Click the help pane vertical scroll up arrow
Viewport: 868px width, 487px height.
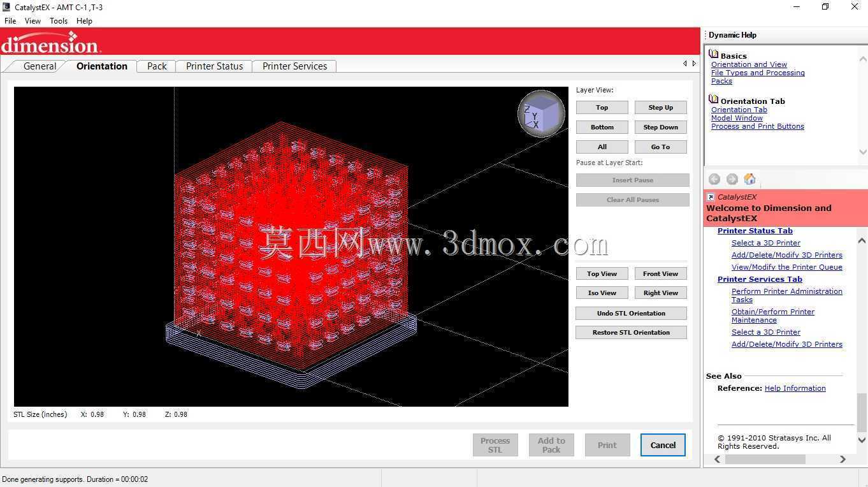pos(862,240)
